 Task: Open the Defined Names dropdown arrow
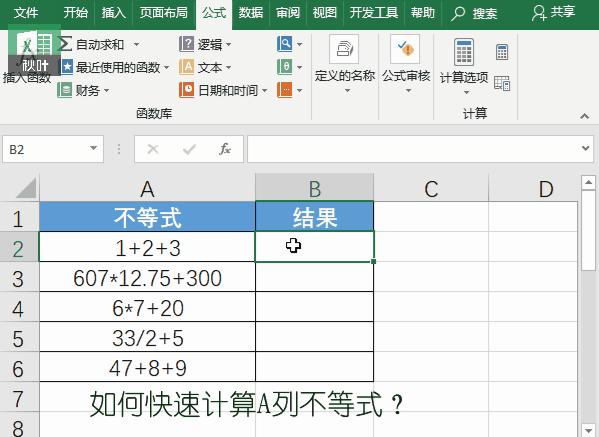point(347,91)
